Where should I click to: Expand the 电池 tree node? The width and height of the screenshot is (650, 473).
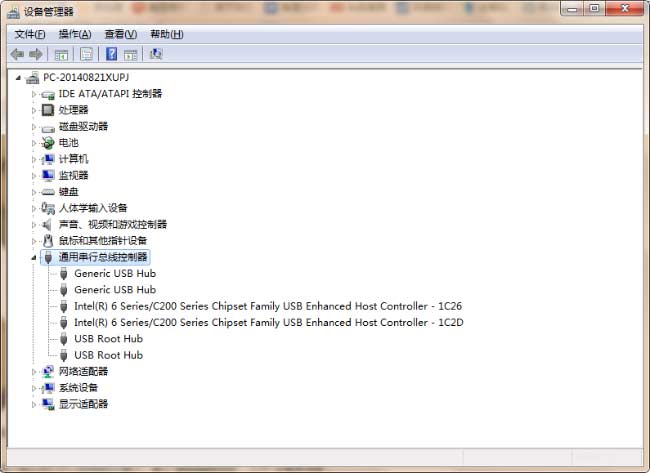pos(34,143)
